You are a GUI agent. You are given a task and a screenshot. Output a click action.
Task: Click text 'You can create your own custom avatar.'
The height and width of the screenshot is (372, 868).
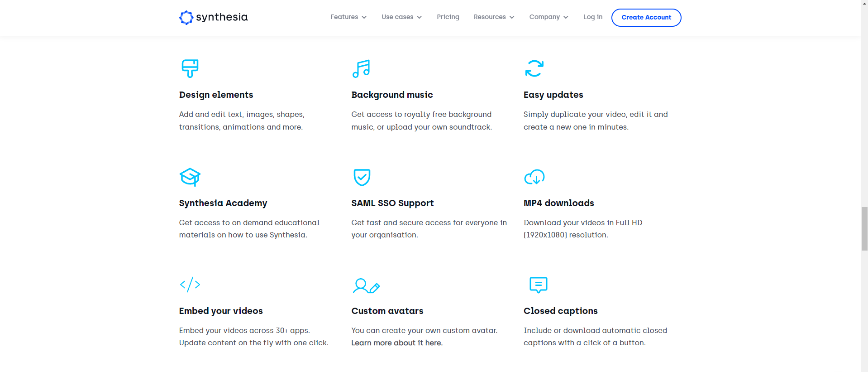(x=424, y=330)
